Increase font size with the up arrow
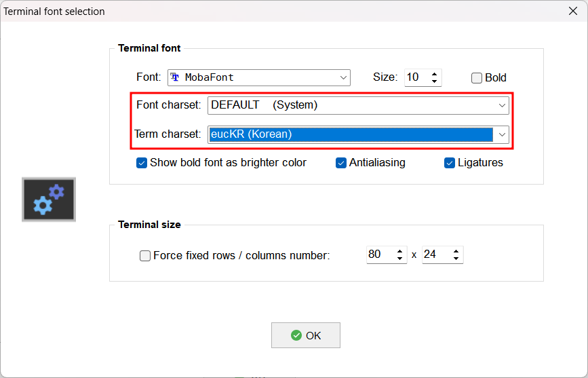 (x=434, y=74)
